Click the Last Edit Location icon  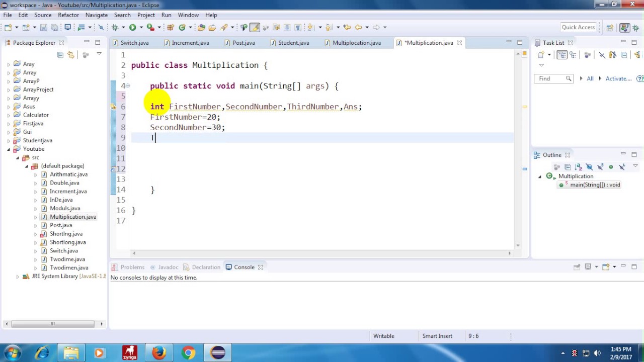coord(347,27)
